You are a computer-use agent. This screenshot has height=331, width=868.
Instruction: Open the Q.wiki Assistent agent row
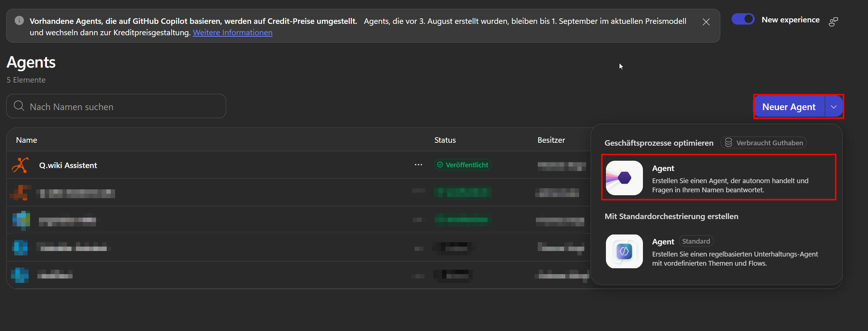(298, 165)
